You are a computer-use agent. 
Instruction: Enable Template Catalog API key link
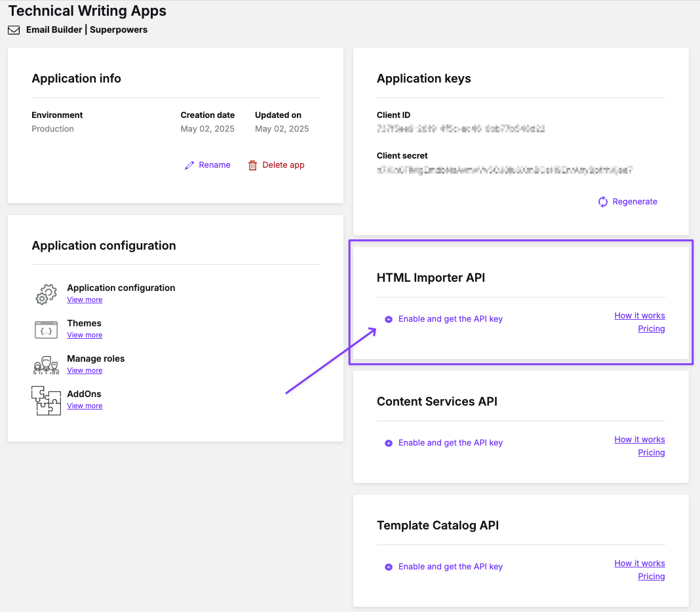click(x=450, y=567)
